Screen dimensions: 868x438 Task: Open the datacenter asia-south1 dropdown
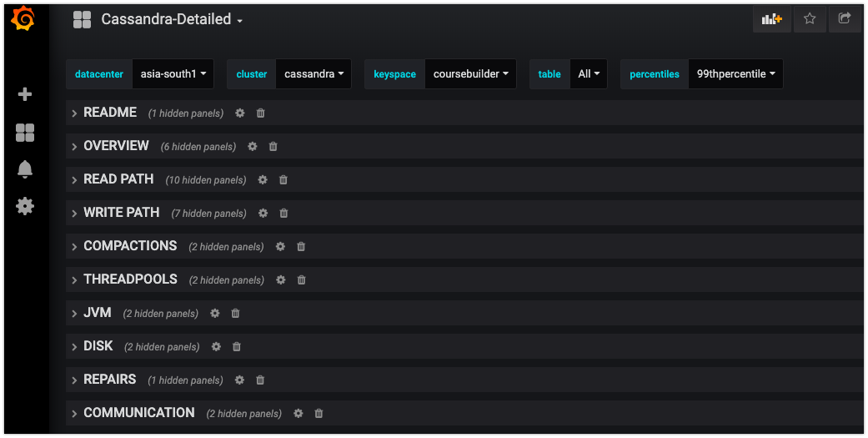coord(173,74)
